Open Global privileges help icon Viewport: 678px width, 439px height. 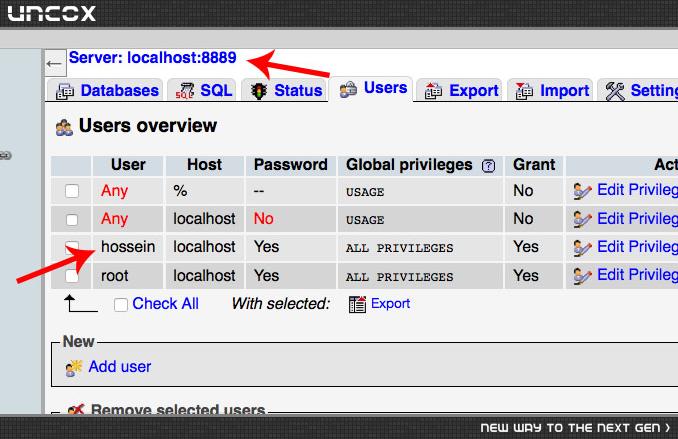[x=488, y=166]
